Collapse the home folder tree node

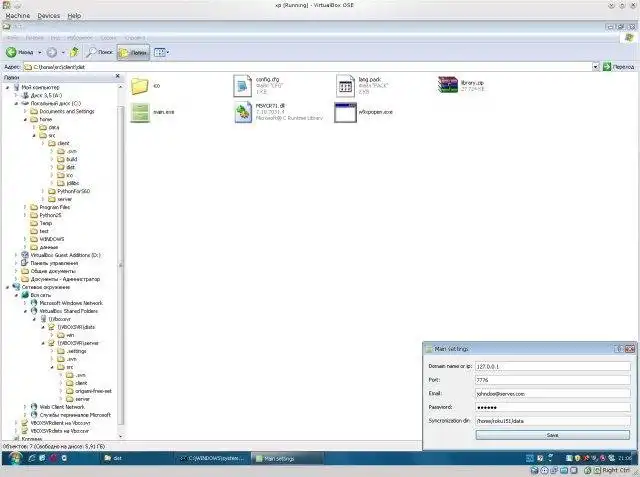point(25,119)
